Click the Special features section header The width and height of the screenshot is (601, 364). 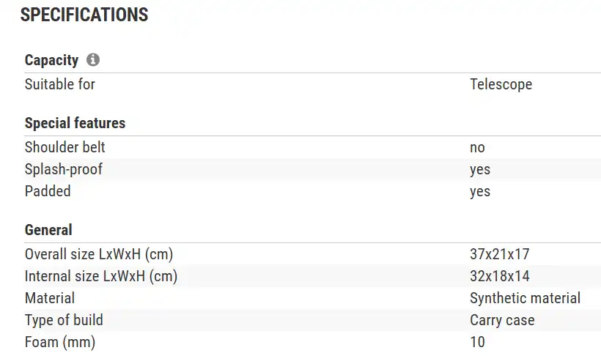coord(75,123)
